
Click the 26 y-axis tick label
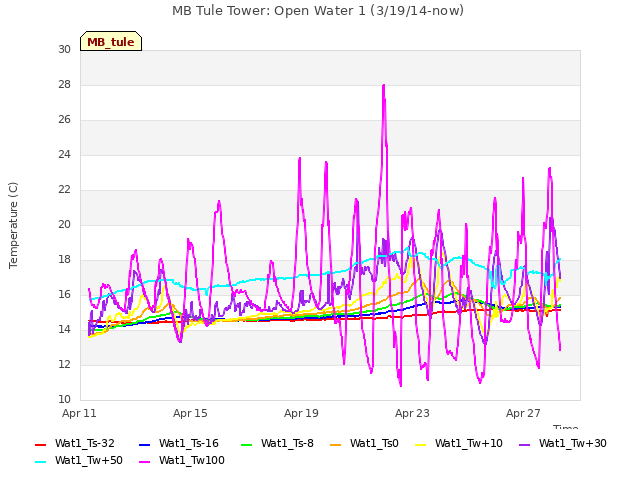click(64, 120)
